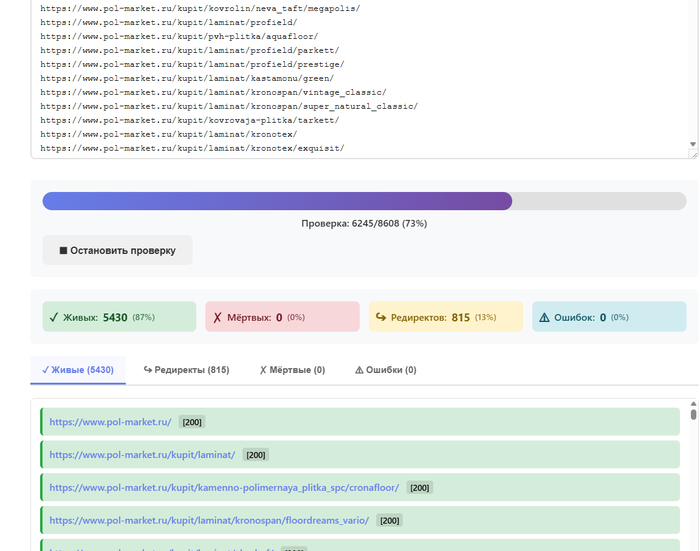
Task: Select the Живые (5430) tab
Action: (x=78, y=370)
